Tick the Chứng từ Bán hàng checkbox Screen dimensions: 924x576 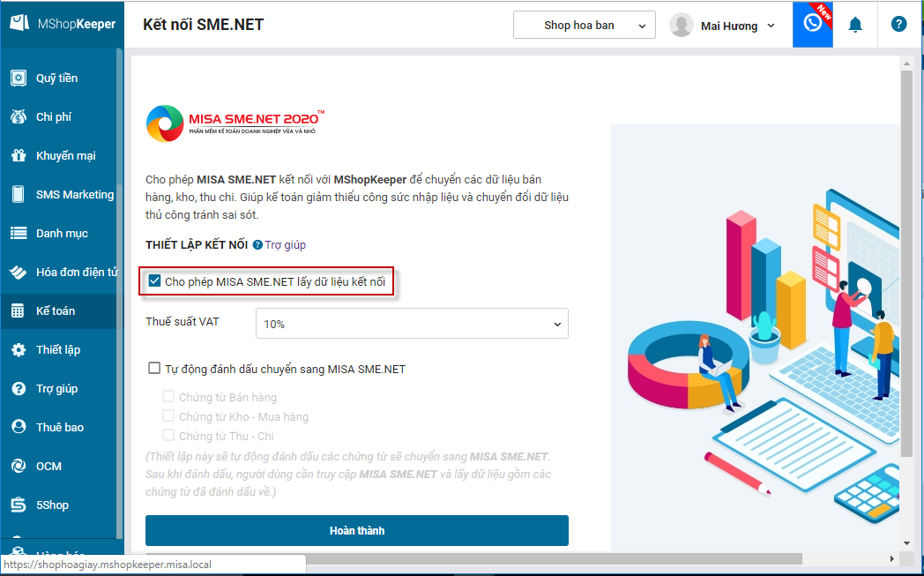click(168, 397)
